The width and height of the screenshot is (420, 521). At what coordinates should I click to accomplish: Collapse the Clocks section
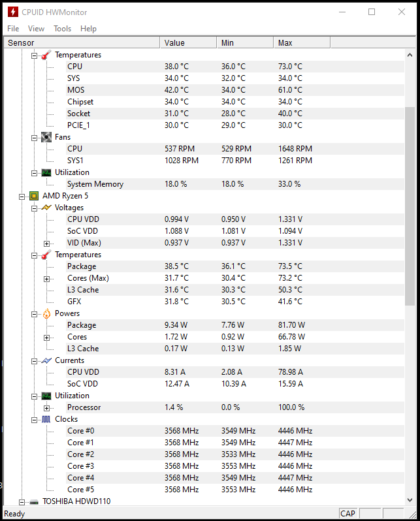click(35, 419)
